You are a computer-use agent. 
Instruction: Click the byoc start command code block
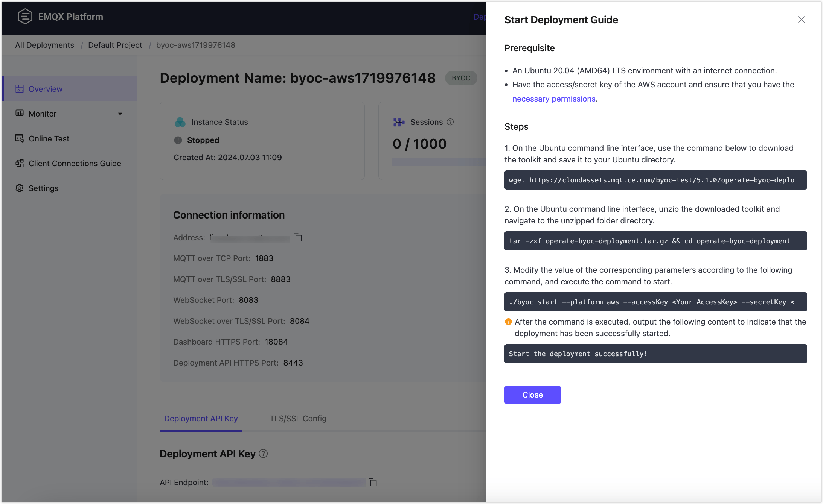point(655,302)
